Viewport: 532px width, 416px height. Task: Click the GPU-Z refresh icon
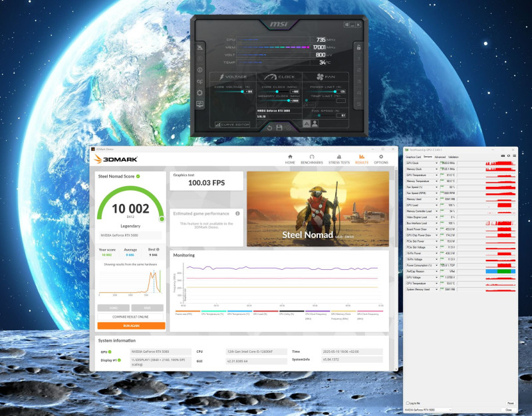[x=509, y=156]
